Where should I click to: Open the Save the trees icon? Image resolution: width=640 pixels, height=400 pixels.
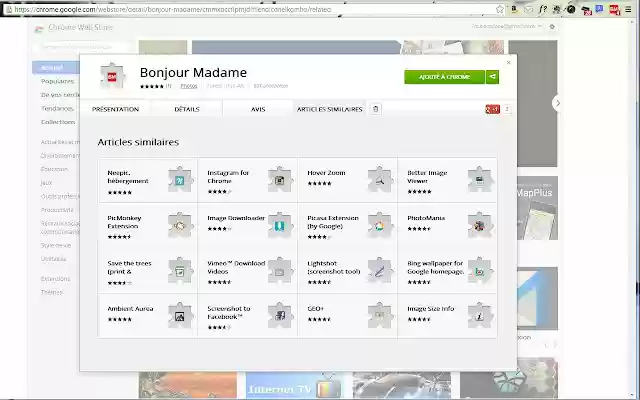click(180, 270)
